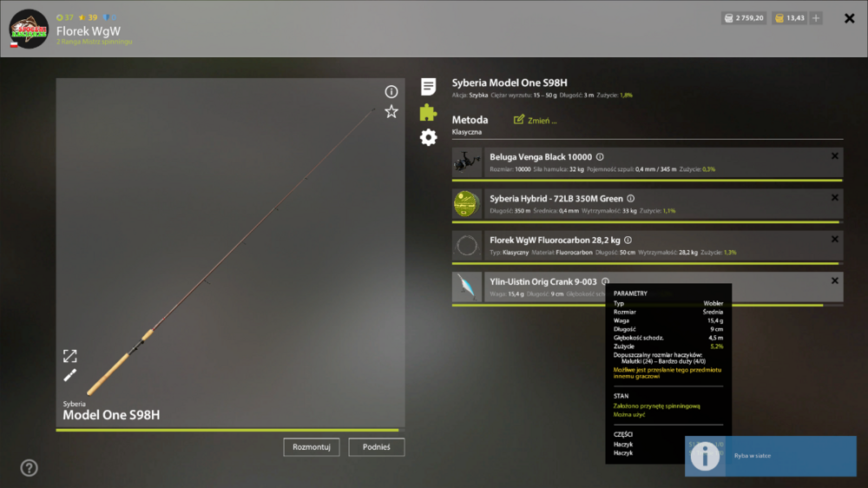Open the gear settings icon

click(x=428, y=137)
